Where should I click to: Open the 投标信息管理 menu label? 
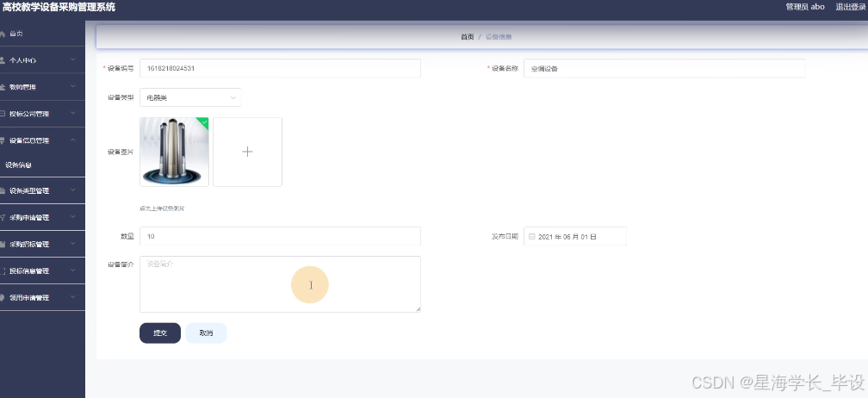coord(29,271)
